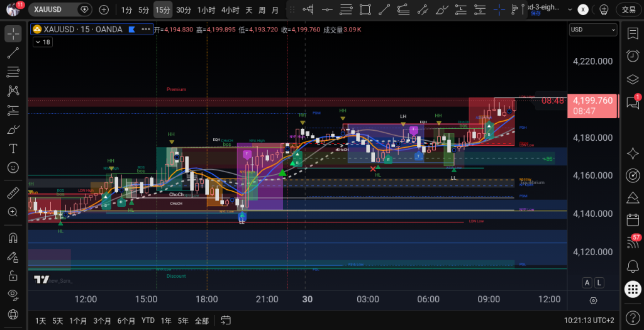The image size is (644, 330).
Task: Select the brush drawing tool
Action: (x=13, y=129)
